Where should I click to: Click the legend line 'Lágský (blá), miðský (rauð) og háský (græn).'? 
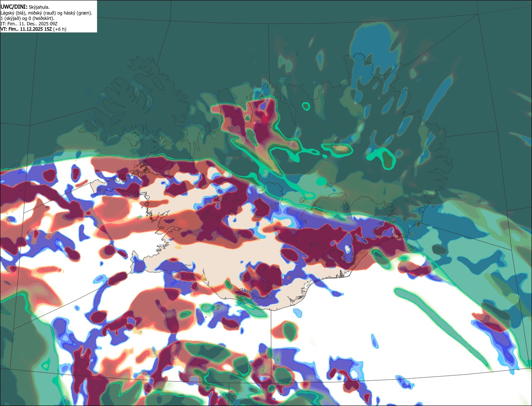point(47,13)
